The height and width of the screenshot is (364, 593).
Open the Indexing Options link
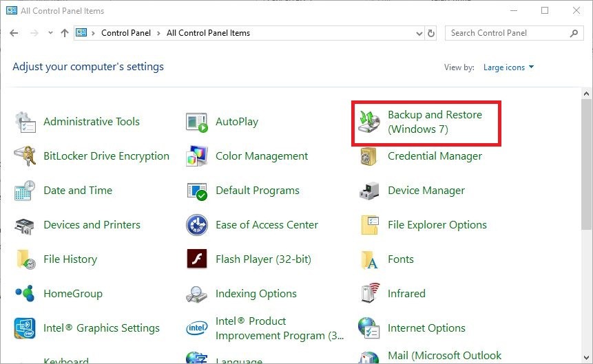(256, 294)
